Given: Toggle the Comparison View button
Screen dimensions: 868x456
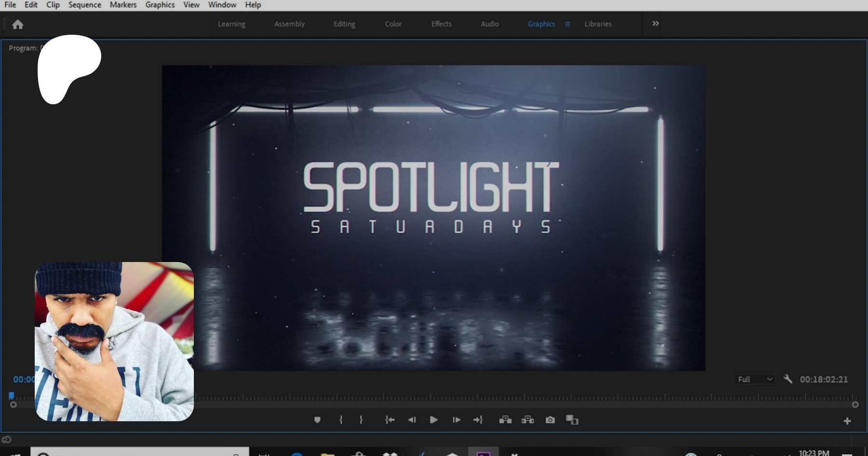Looking at the screenshot, I should (x=572, y=420).
